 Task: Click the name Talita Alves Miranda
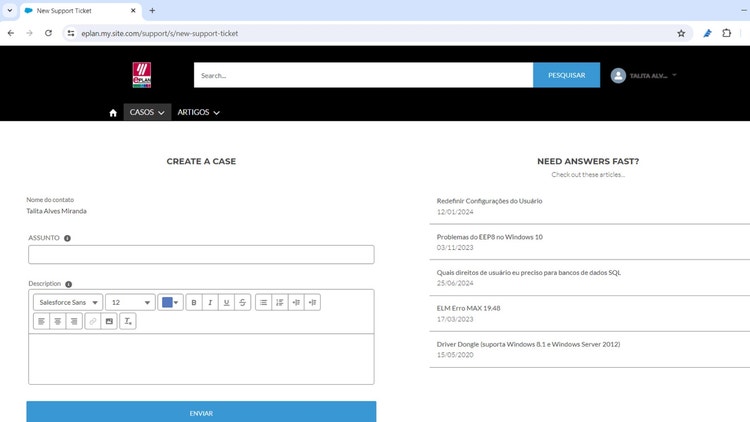56,211
